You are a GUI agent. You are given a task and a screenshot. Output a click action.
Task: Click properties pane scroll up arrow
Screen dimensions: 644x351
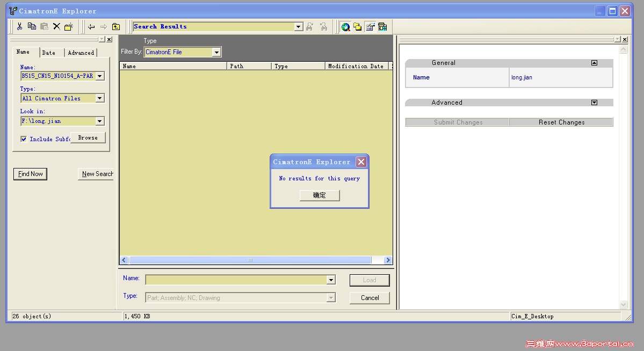point(624,49)
